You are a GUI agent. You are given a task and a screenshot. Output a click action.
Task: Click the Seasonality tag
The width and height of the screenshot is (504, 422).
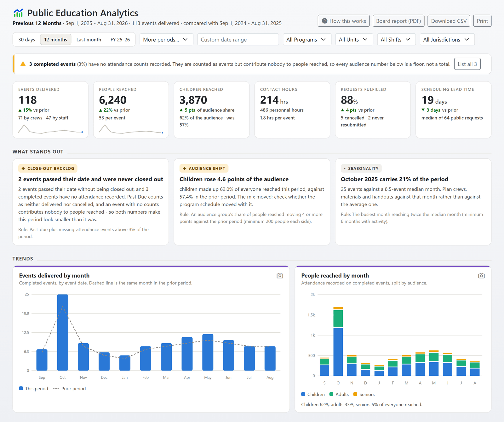361,168
